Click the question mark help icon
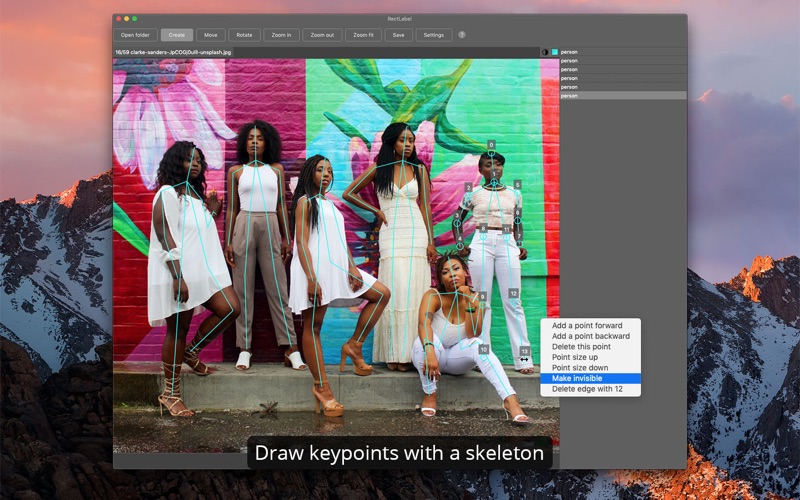This screenshot has height=500, width=800. pyautogui.click(x=461, y=35)
